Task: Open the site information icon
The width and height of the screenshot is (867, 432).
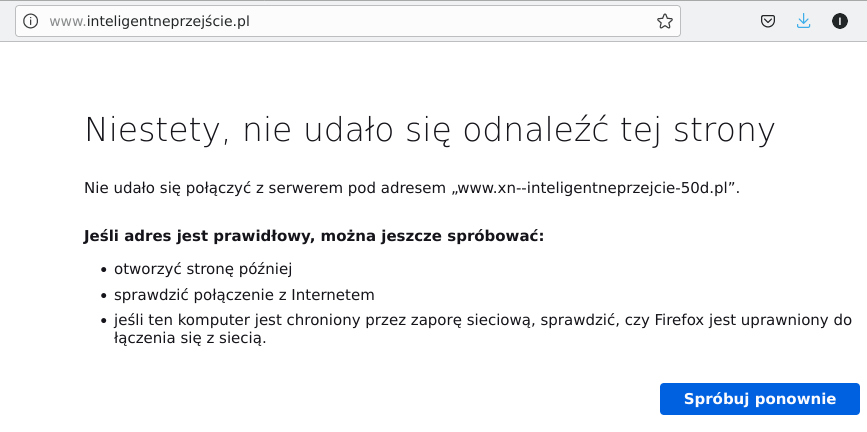Action: [30, 21]
